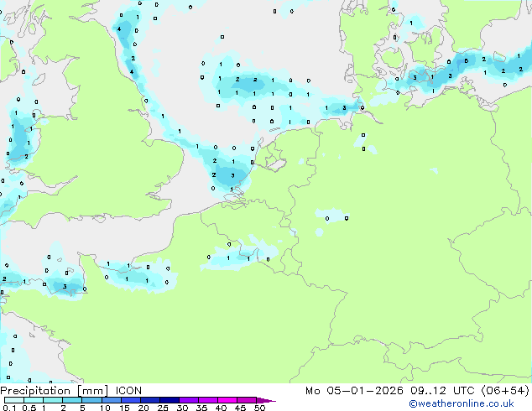
Task: Click the 1–2 mm legend color box
Action: click(x=53, y=400)
